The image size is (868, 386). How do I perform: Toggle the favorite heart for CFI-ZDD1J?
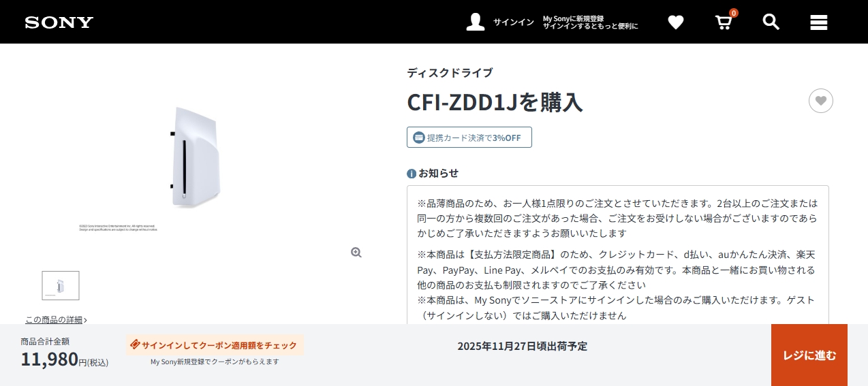click(820, 101)
